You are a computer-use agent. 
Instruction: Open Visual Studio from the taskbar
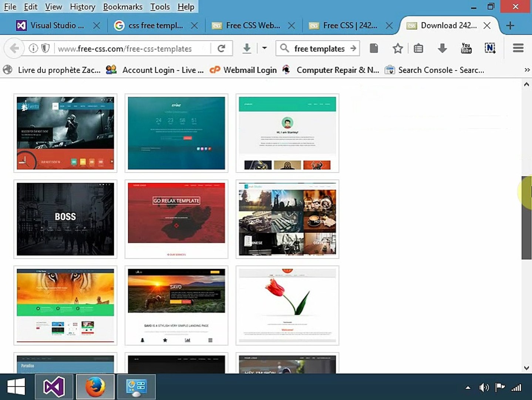coord(54,387)
